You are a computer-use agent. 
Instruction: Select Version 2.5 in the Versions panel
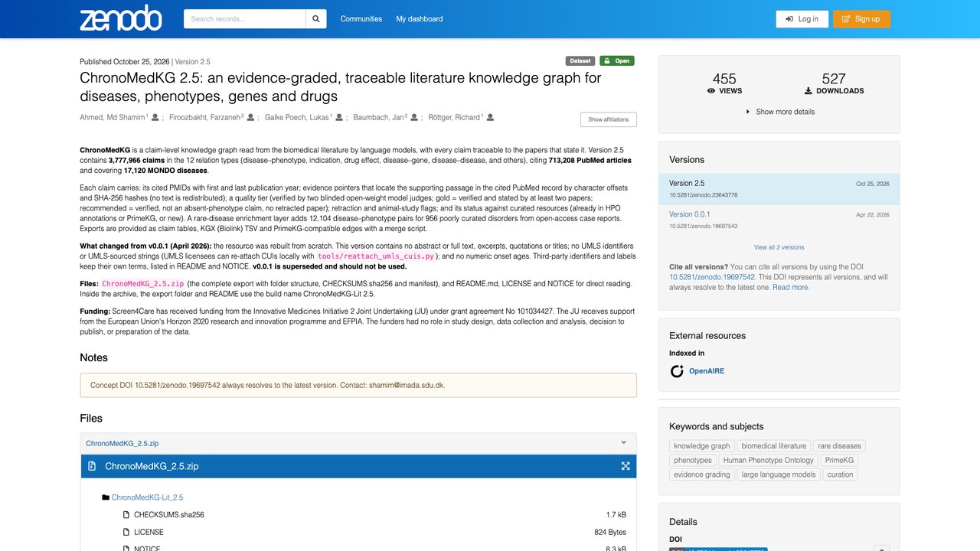tap(779, 189)
